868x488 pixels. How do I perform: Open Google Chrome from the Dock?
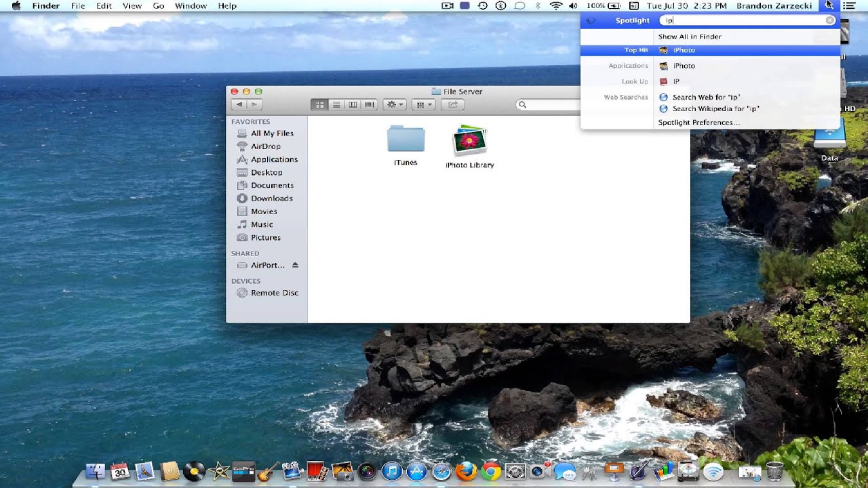click(x=491, y=471)
